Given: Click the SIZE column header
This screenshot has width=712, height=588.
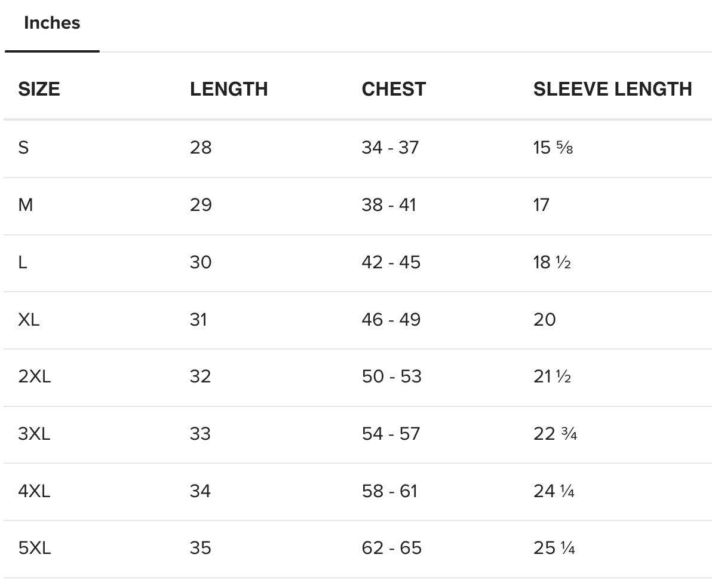Looking at the screenshot, I should [39, 89].
